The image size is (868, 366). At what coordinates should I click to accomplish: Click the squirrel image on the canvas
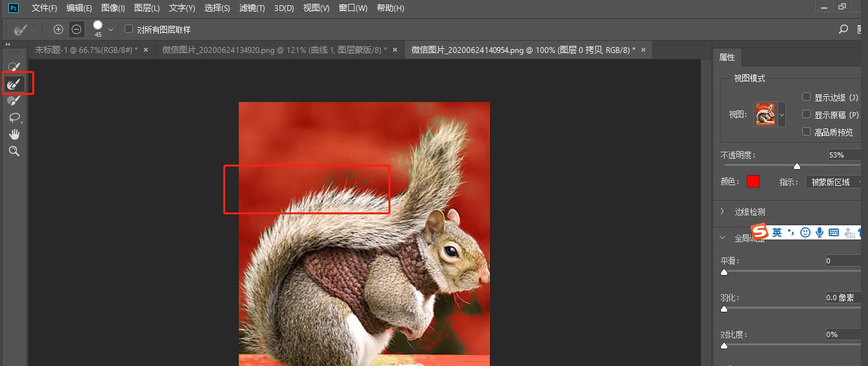pos(364,234)
